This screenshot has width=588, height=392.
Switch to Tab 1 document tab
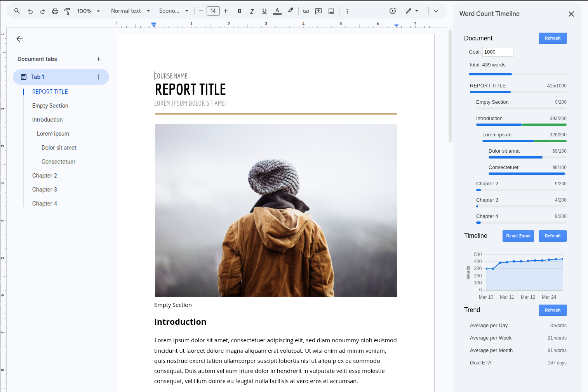tap(38, 77)
